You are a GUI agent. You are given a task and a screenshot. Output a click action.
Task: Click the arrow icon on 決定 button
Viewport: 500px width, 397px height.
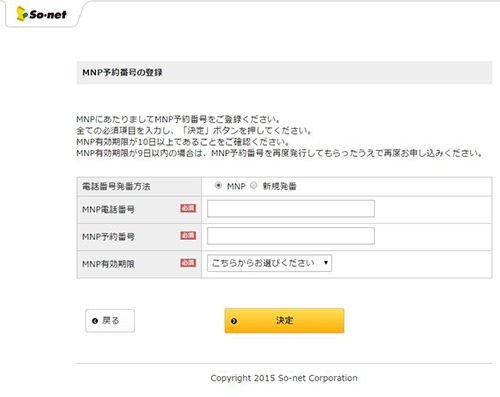[x=234, y=321]
